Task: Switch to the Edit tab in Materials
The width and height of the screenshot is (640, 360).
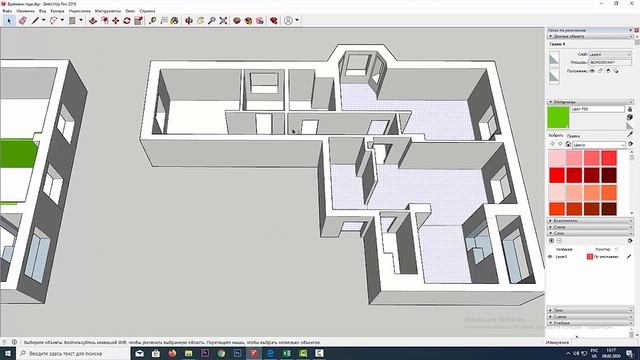Action: click(573, 136)
